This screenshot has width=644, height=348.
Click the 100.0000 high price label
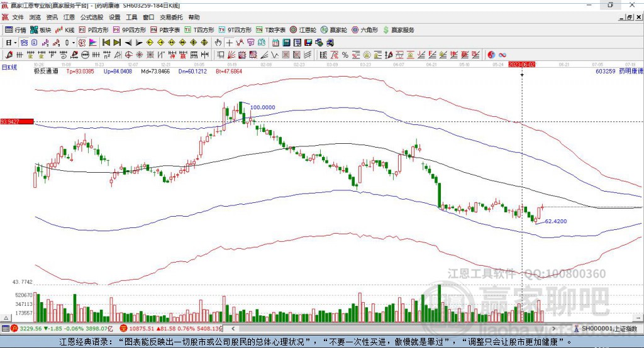tap(262, 107)
